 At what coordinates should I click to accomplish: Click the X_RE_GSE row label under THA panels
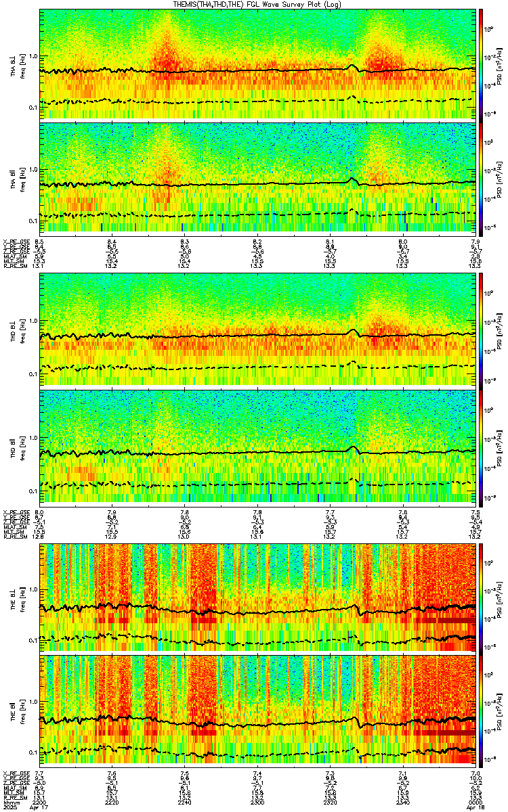pos(15,241)
